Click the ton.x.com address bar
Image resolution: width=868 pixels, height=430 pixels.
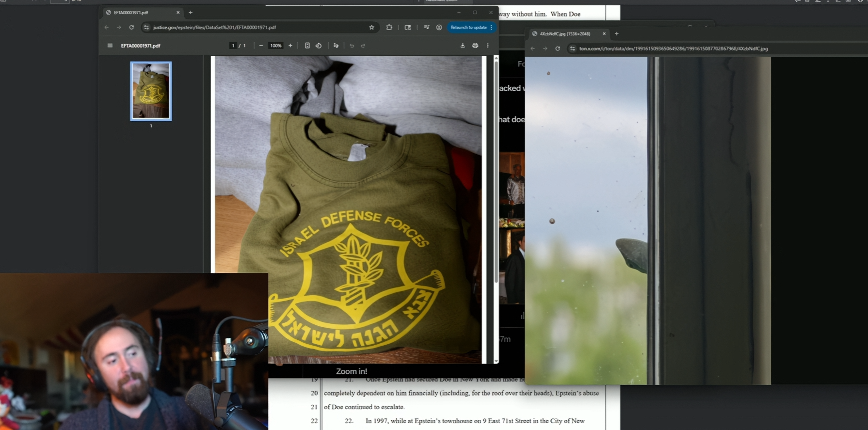(717, 48)
